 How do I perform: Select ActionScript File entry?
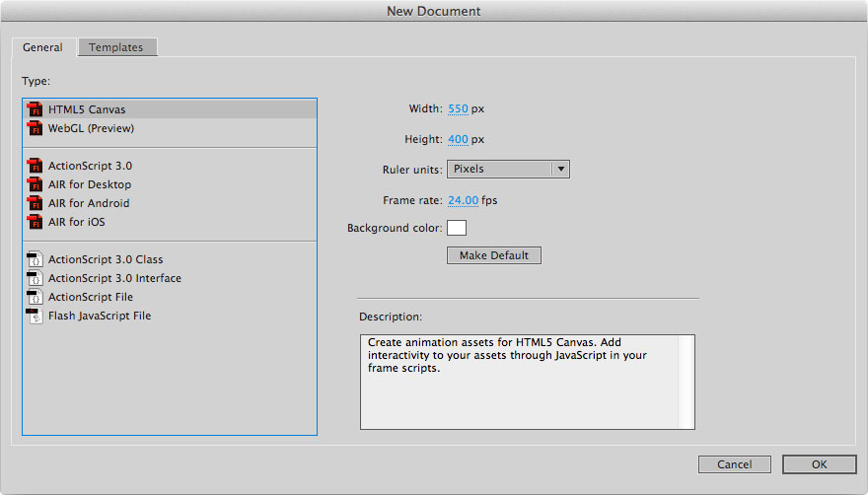[x=170, y=297]
